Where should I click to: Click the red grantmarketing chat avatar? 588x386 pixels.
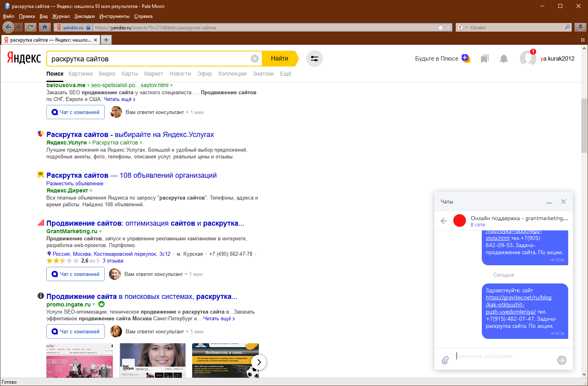coord(460,221)
